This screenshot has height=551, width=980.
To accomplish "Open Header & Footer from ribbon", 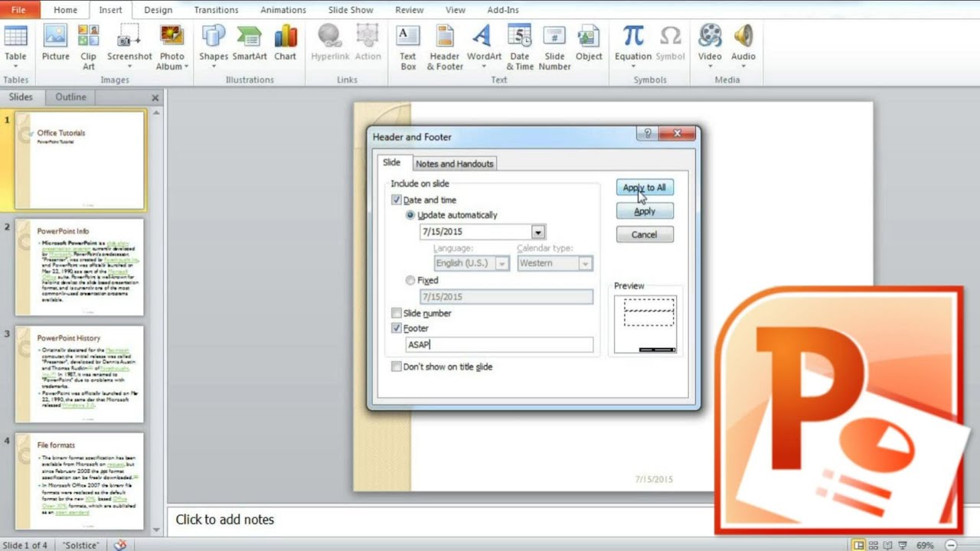I will click(x=445, y=47).
